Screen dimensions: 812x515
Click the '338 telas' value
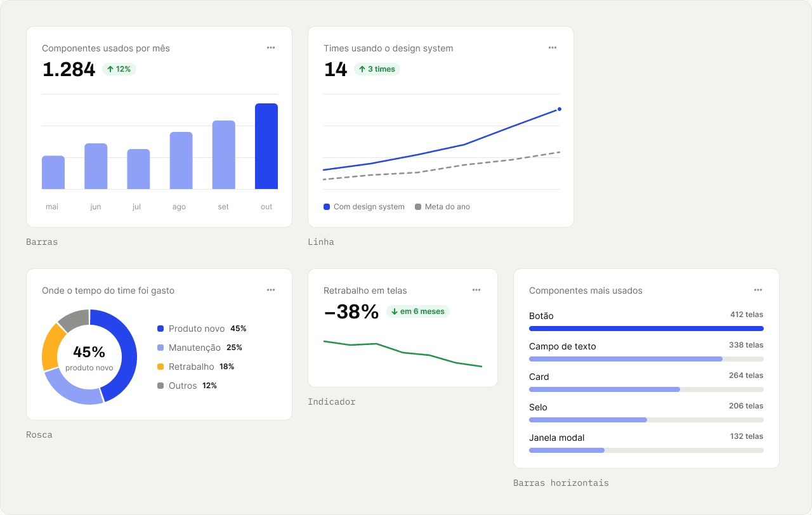coord(746,345)
